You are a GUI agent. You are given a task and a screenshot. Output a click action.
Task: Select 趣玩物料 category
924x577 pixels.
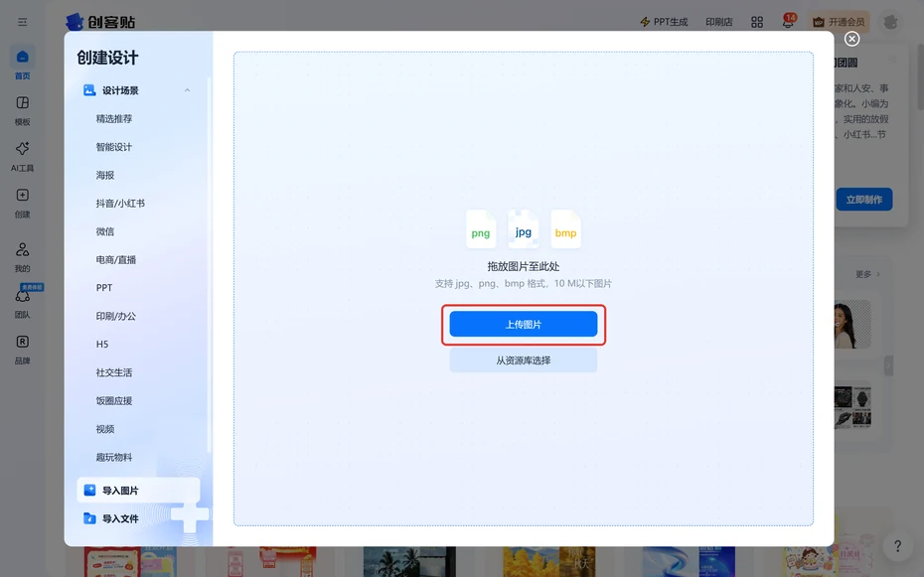pyautogui.click(x=114, y=458)
